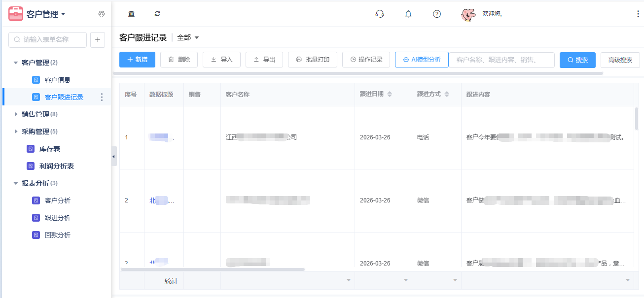Click the vertical three-dot icon top right

tap(639, 14)
